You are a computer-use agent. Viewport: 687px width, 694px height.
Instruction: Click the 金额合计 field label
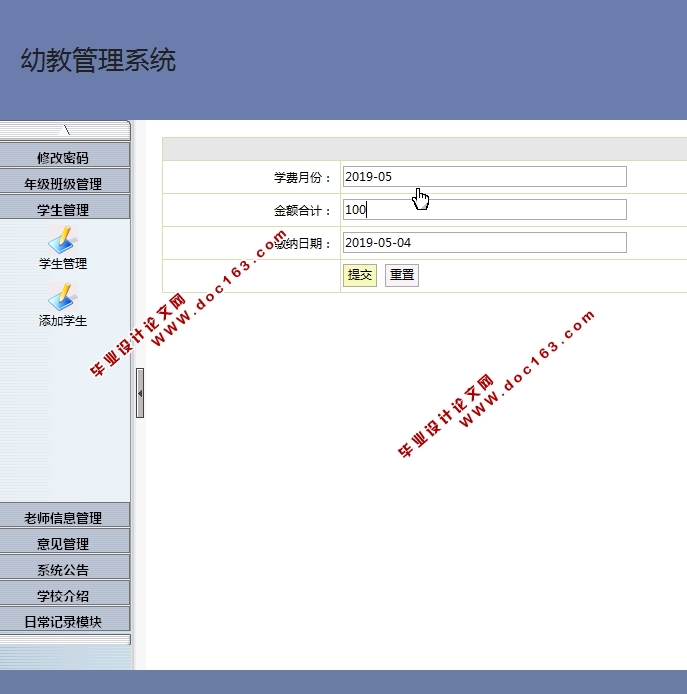[x=302, y=211]
